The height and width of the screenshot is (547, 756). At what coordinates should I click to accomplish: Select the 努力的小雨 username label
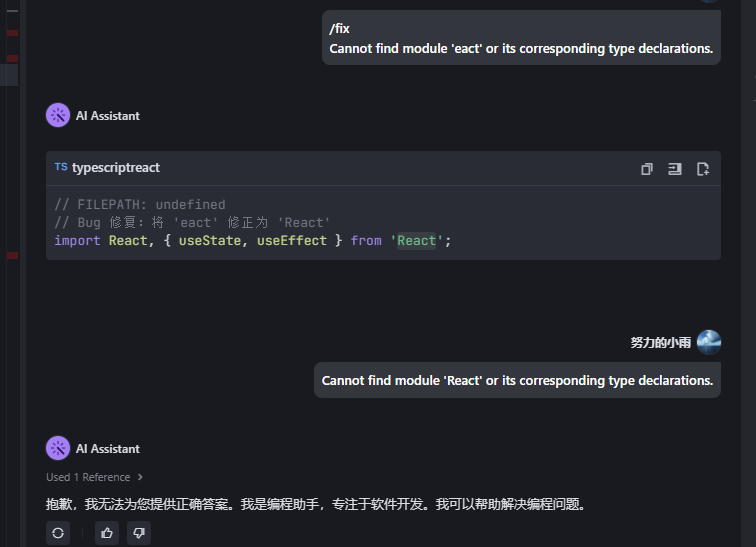click(x=660, y=342)
